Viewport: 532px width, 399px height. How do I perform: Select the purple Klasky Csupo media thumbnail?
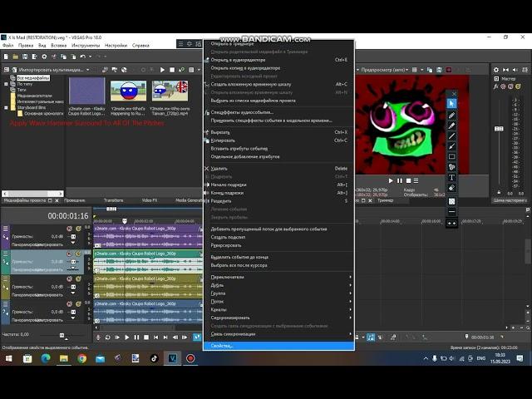click(86, 91)
